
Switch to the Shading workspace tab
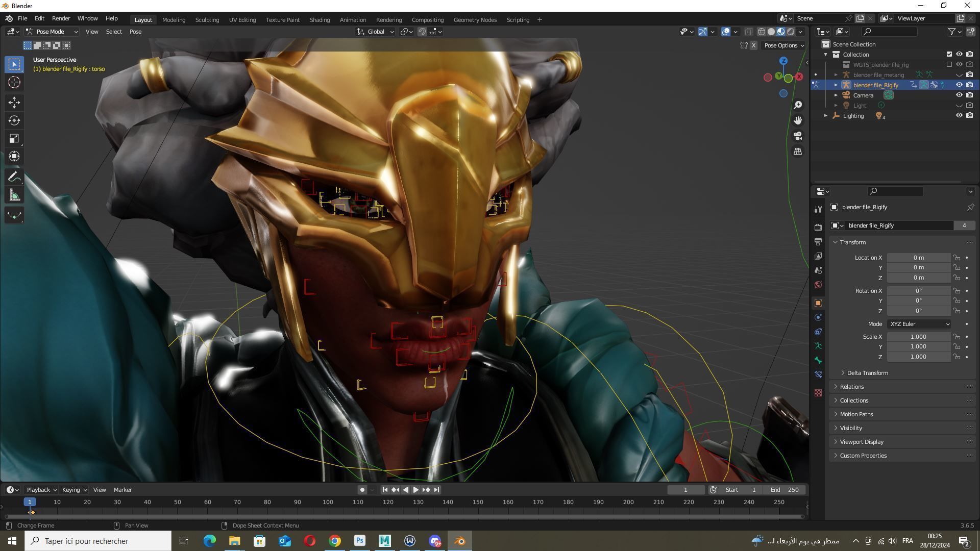(320, 20)
